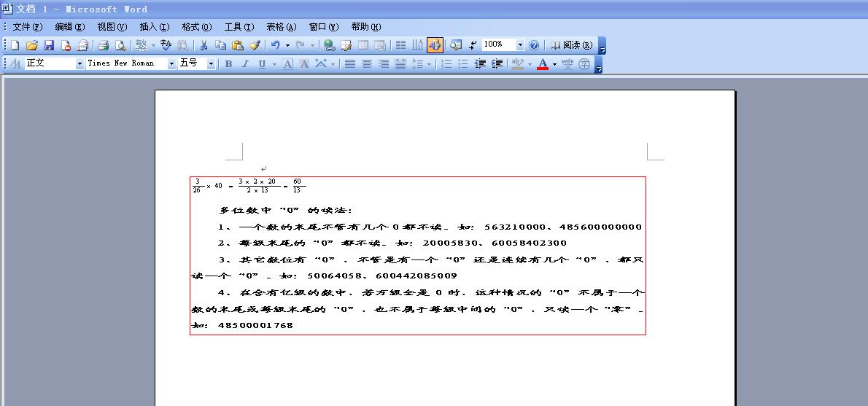Print the document with the printer icon
868x406 pixels.
click(x=103, y=45)
